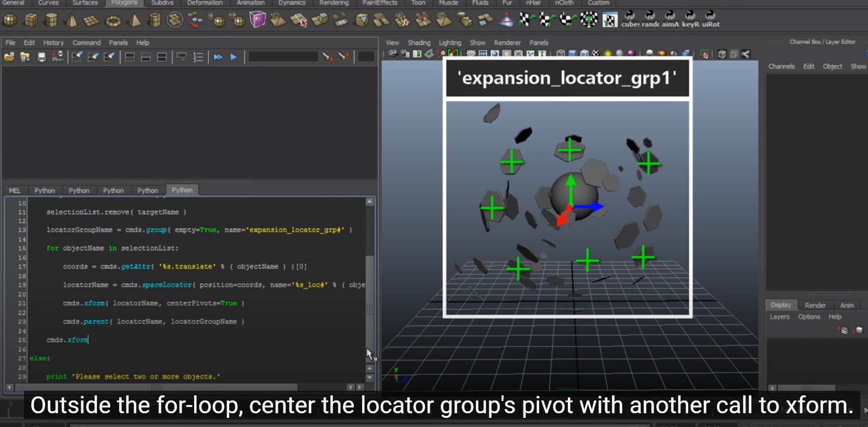The image size is (868, 427).
Task: Execute all code with the double arrow
Action: click(x=218, y=57)
